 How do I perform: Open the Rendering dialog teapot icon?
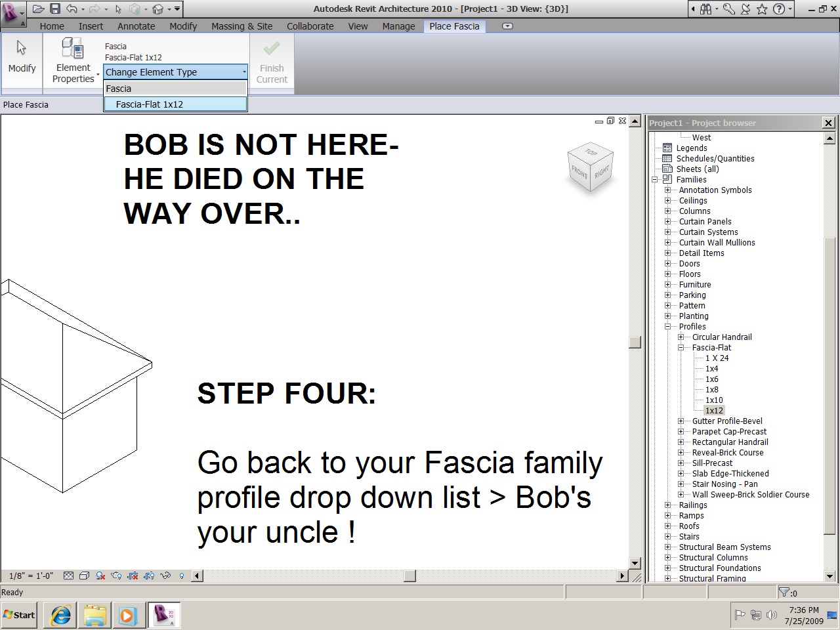pyautogui.click(x=117, y=576)
